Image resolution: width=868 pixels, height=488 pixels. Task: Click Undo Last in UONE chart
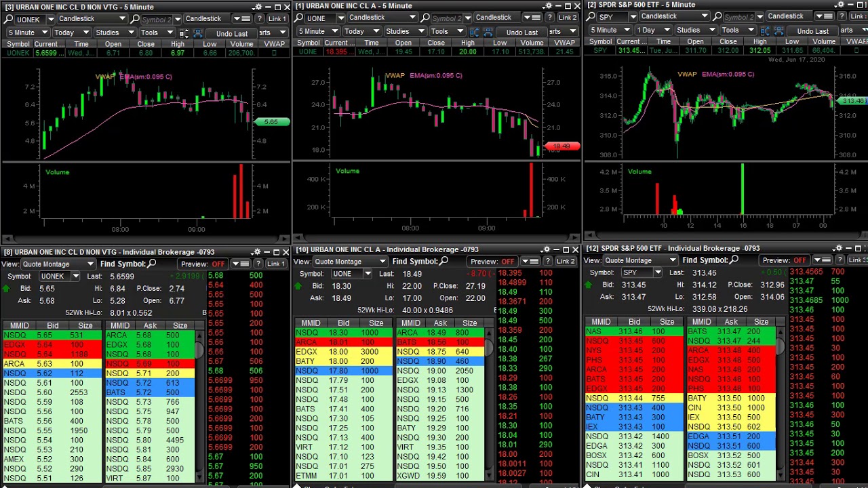[x=521, y=33]
